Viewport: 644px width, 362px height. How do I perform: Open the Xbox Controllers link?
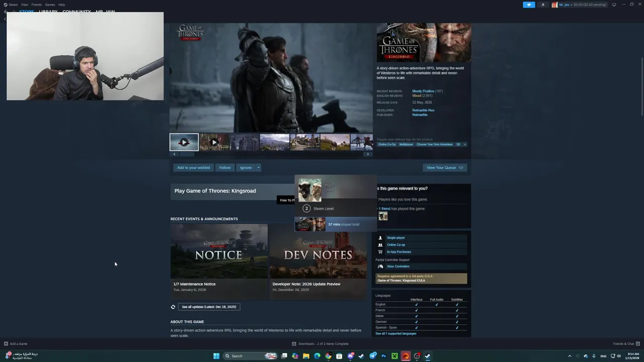(398, 266)
